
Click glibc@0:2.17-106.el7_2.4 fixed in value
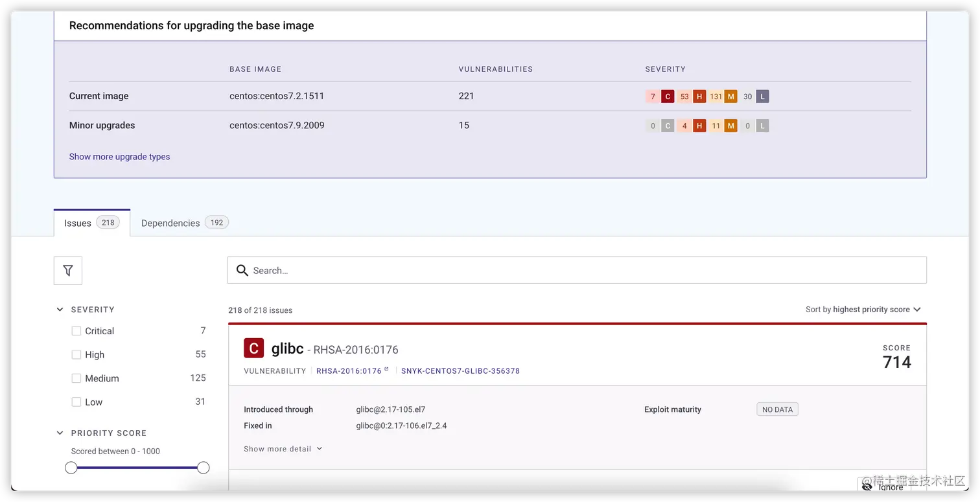(401, 426)
